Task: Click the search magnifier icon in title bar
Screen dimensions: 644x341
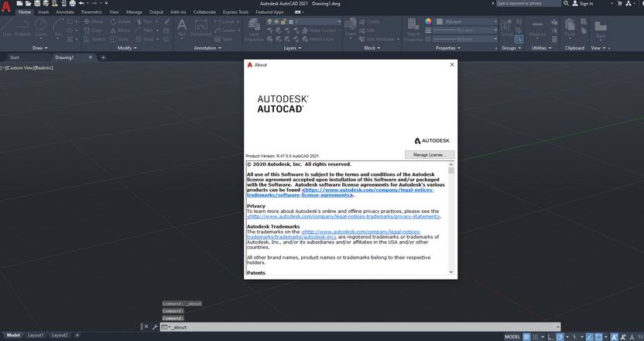Action: [x=566, y=3]
